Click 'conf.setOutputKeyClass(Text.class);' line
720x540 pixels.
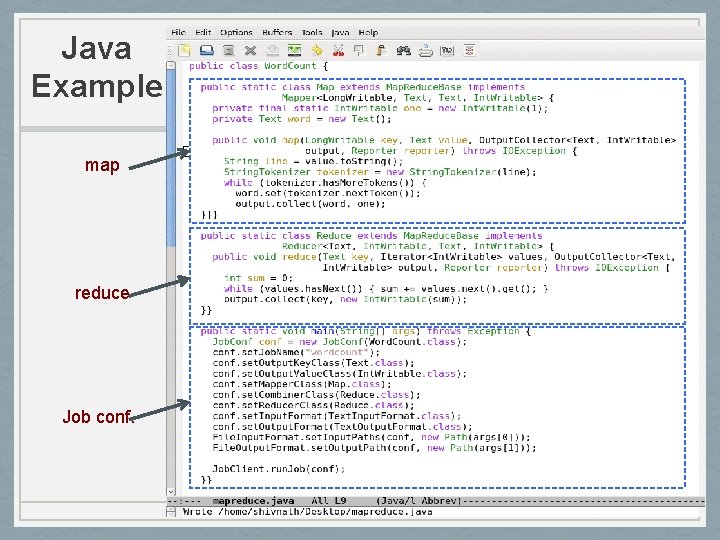point(314,363)
